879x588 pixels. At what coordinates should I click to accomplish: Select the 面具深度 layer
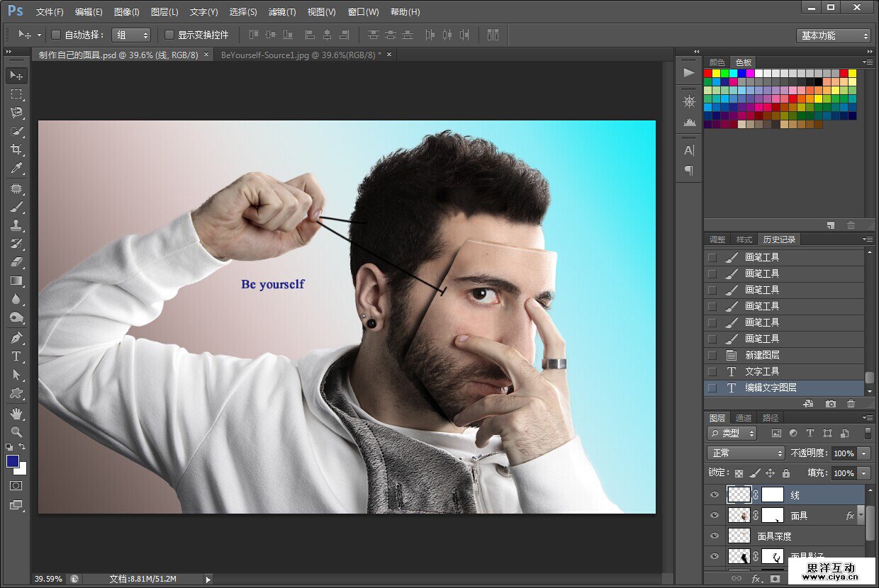point(774,536)
